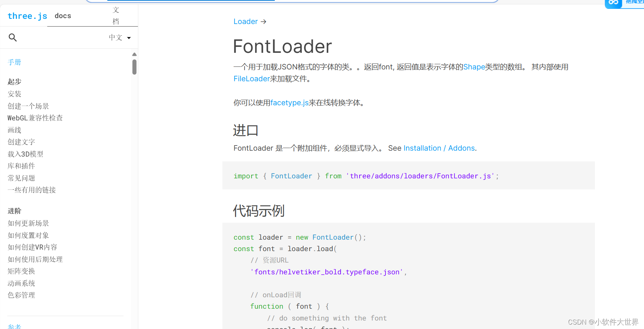
Task: Open the FileLoader link
Action: click(252, 79)
